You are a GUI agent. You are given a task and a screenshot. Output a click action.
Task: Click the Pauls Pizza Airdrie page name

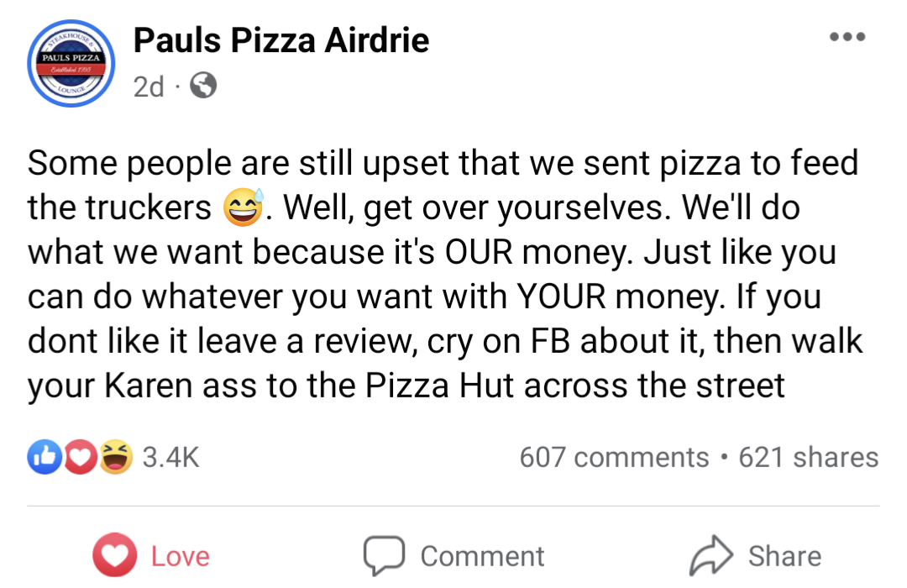[x=281, y=39]
